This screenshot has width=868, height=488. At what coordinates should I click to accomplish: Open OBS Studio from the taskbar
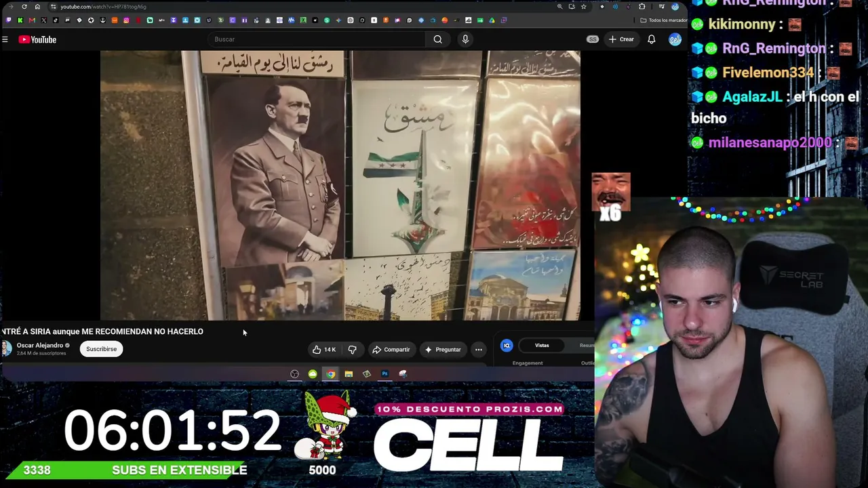(x=294, y=374)
